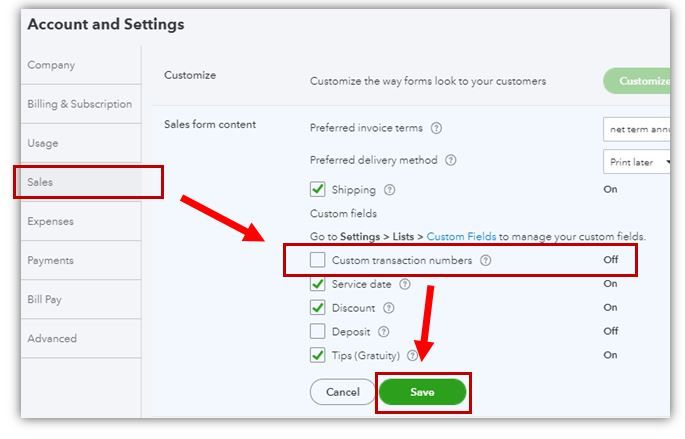Click help icon next to Discount
The height and width of the screenshot is (439, 685).
coord(389,308)
